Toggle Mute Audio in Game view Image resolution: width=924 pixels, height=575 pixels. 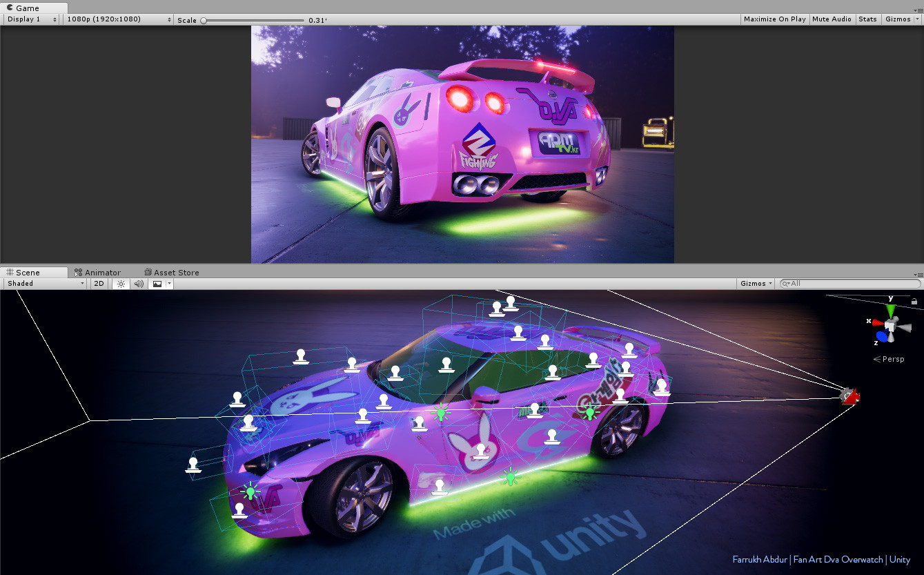832,19
